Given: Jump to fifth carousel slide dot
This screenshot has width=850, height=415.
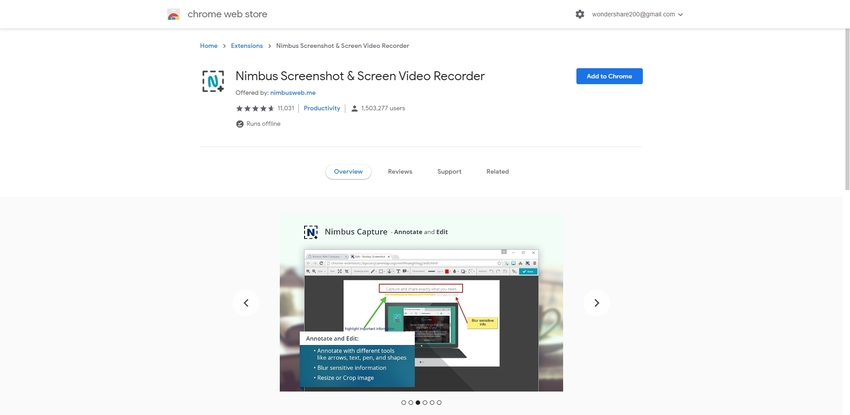Looking at the screenshot, I should (x=432, y=403).
